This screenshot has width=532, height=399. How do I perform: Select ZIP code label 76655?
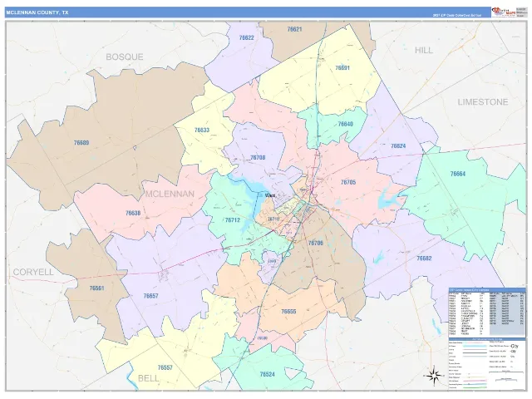(x=288, y=311)
